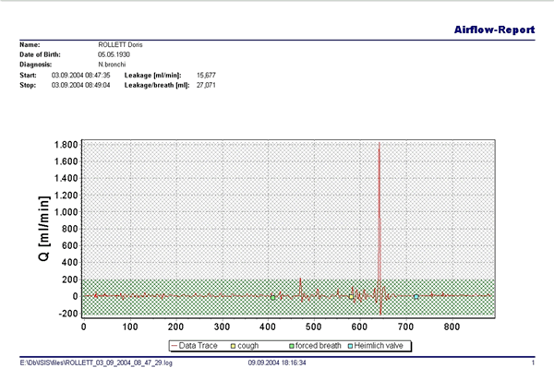Viewport: 554px width, 392px height.
Task: Click the green forced breath marker on the trace
Action: point(272,297)
